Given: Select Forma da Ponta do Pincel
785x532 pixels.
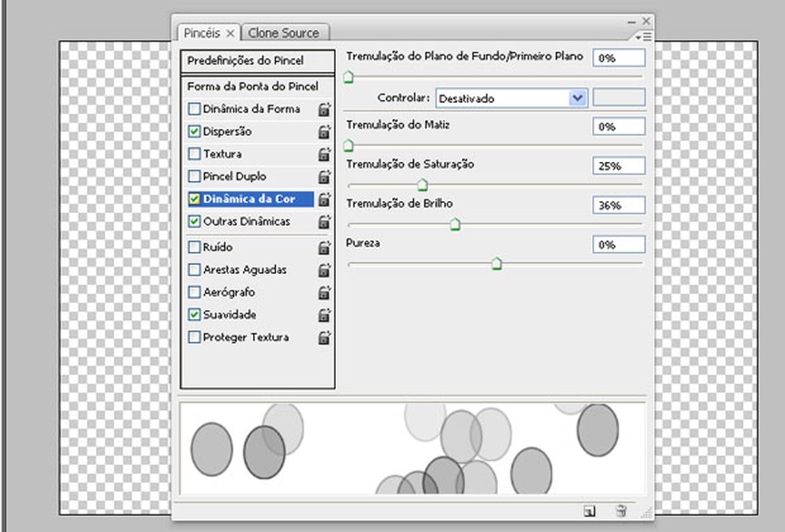Looking at the screenshot, I should coord(253,86).
